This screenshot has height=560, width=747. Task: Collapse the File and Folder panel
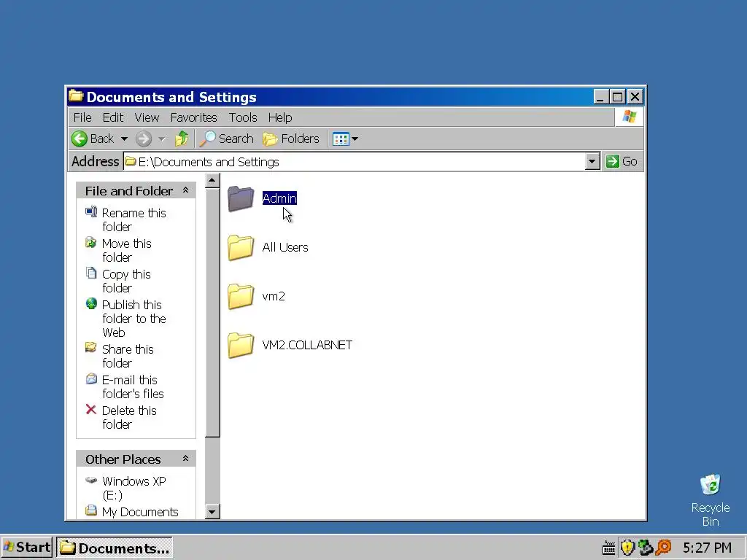[185, 190]
